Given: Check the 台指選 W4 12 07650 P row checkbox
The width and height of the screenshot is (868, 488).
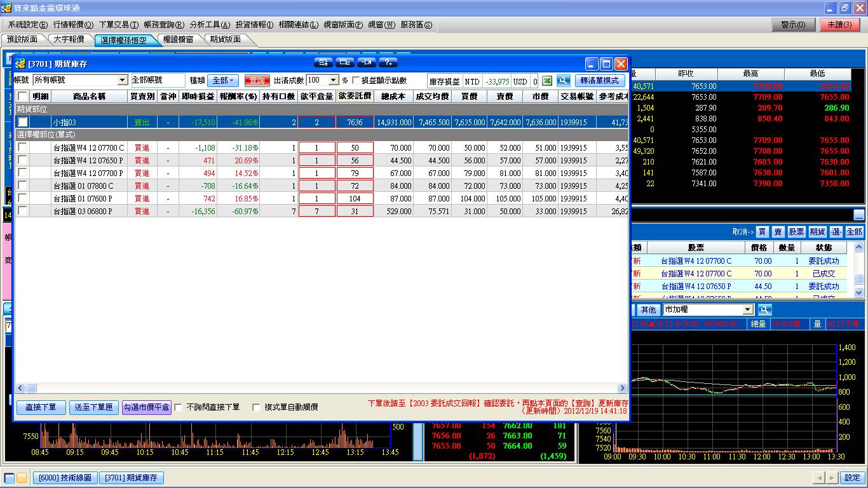Looking at the screenshot, I should pos(22,160).
